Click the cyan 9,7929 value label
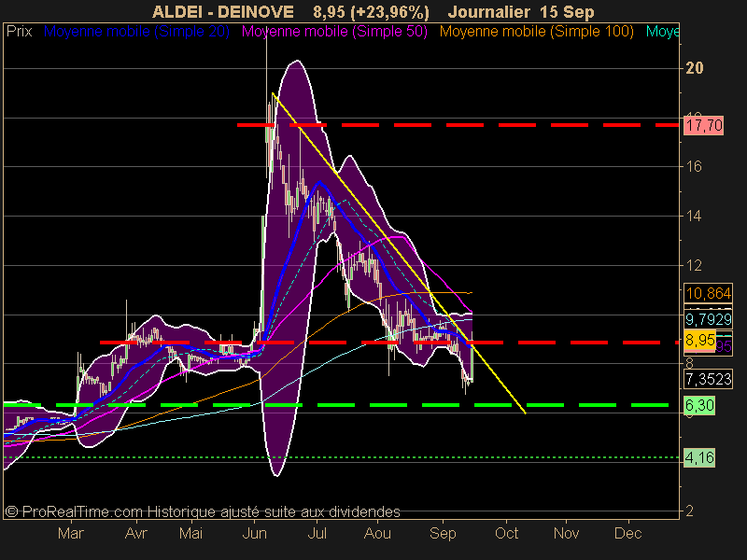747x560 pixels. [709, 318]
